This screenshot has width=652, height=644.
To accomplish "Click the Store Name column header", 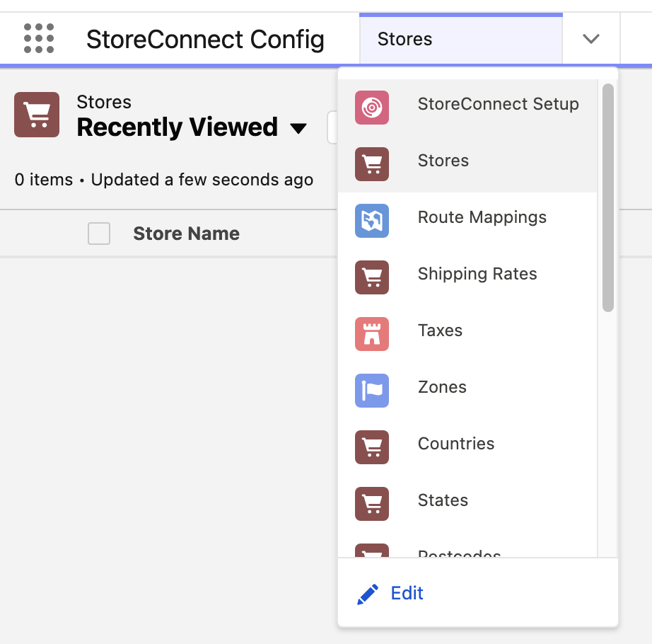I will click(186, 234).
